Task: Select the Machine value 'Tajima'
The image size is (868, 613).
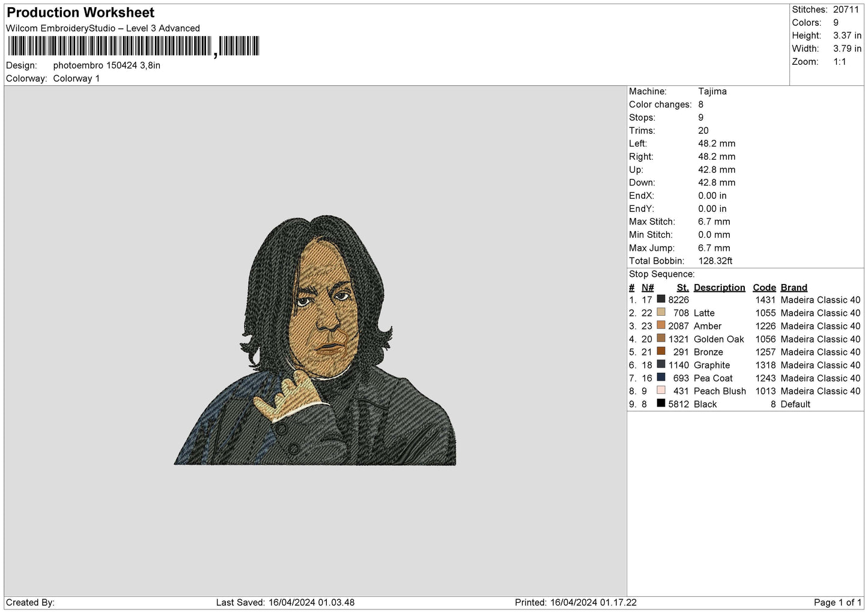Action: (712, 91)
